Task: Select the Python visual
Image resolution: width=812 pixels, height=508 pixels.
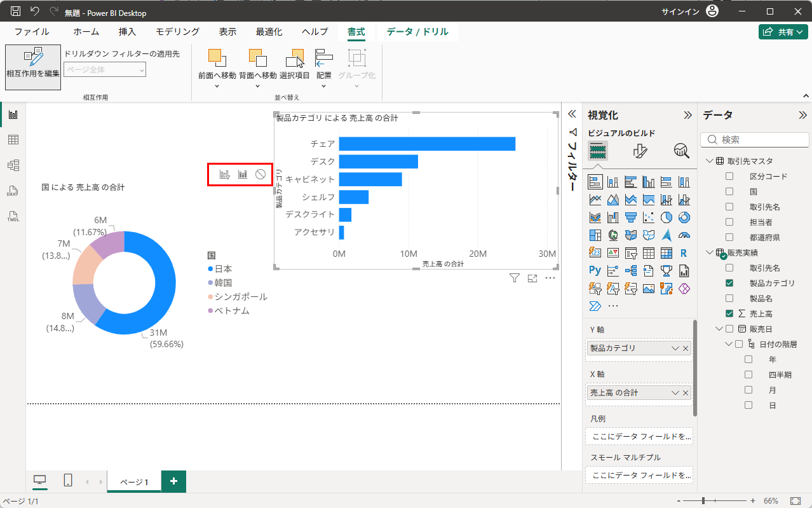Action: point(595,271)
